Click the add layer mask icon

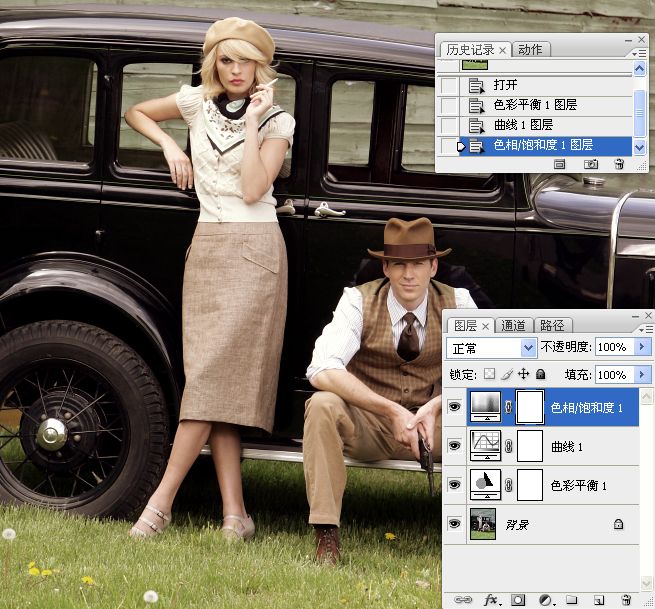click(518, 600)
